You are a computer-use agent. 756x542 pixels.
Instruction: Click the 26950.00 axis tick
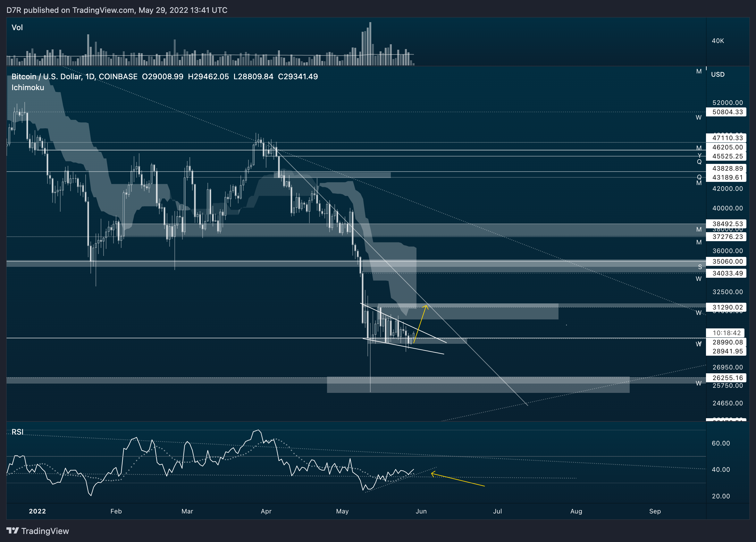tap(728, 367)
